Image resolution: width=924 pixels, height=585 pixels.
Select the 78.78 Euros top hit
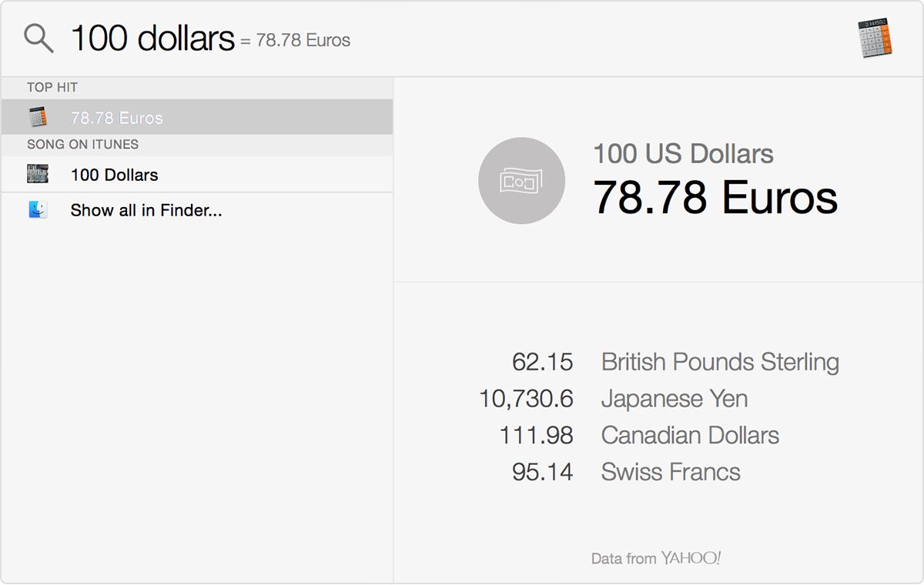pos(197,117)
